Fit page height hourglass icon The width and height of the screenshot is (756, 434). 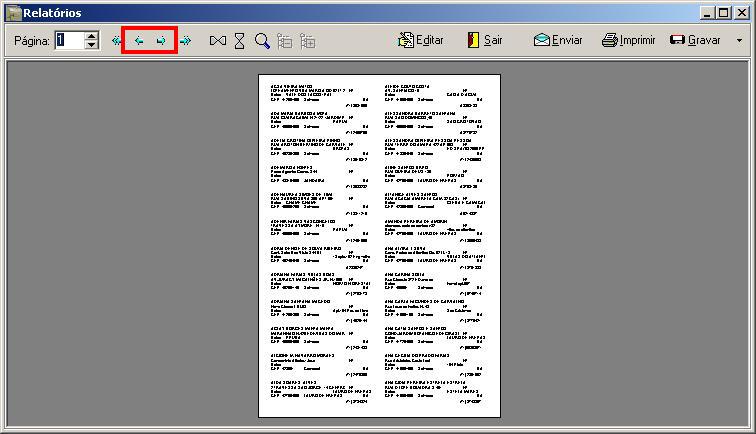pyautogui.click(x=239, y=41)
